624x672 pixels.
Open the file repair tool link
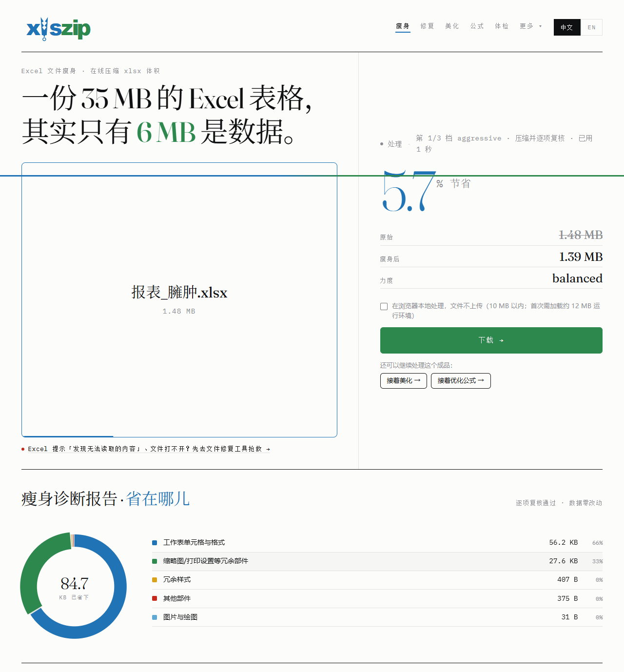pos(149,449)
